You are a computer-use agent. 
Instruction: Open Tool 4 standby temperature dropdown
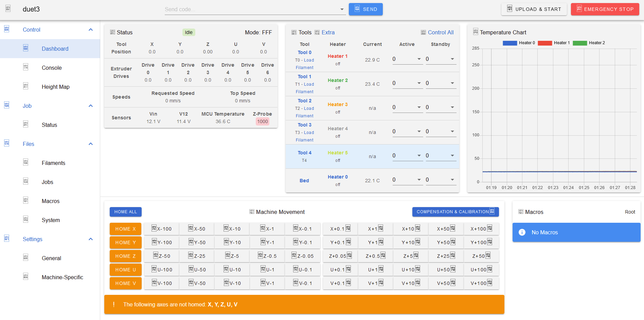452,156
